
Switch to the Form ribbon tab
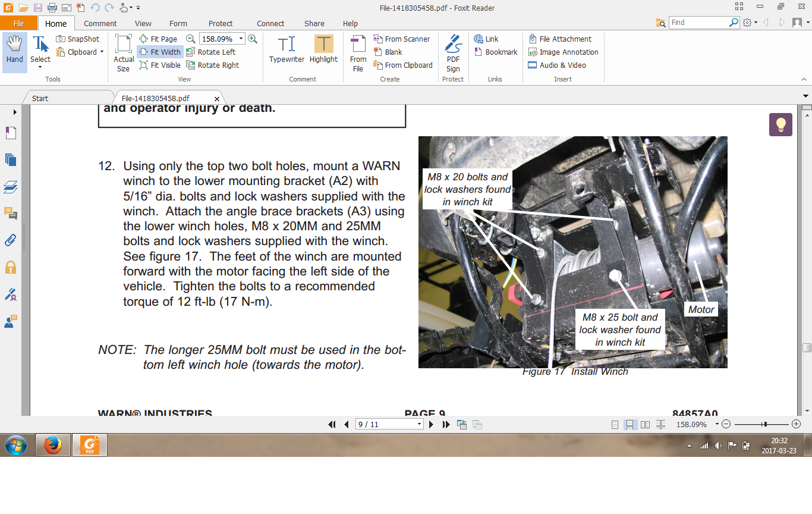(178, 23)
